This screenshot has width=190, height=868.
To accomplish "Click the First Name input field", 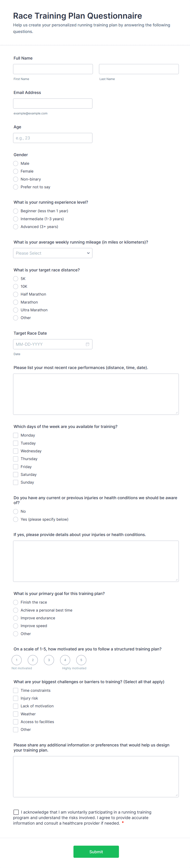I will 53,69.
